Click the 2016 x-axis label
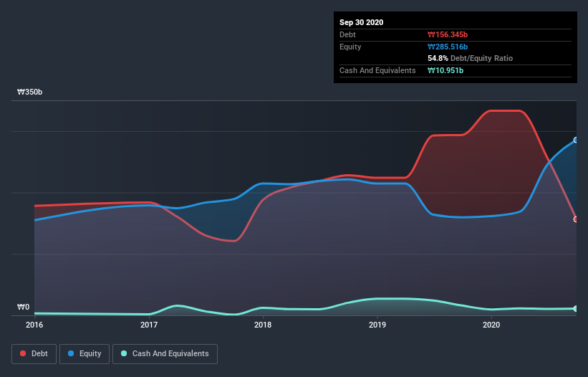 (x=34, y=325)
